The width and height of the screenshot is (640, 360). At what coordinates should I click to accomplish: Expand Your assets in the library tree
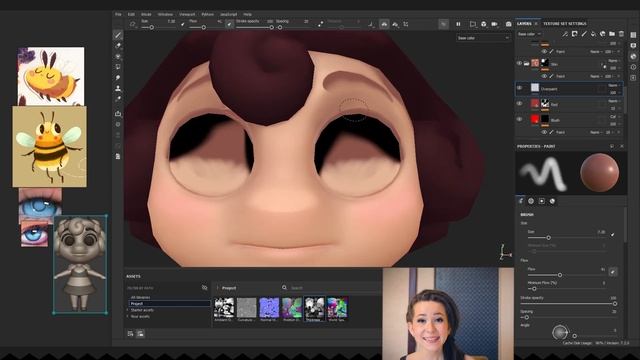click(128, 316)
